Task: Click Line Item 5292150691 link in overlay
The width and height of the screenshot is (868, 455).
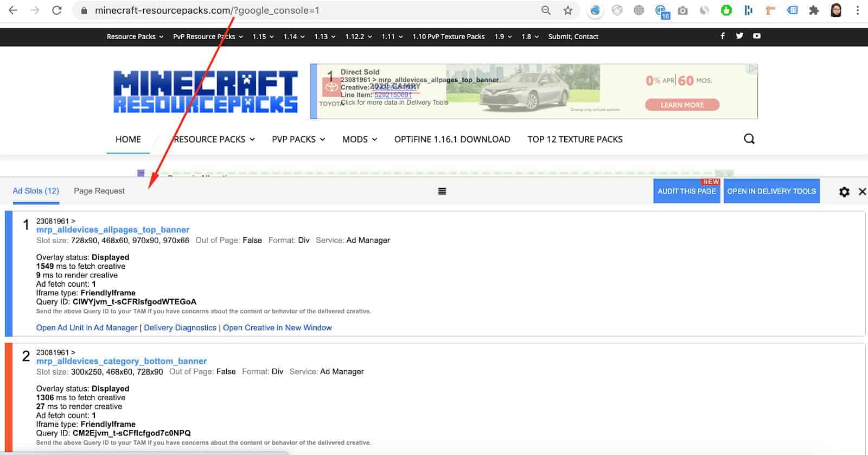Action: tap(393, 95)
